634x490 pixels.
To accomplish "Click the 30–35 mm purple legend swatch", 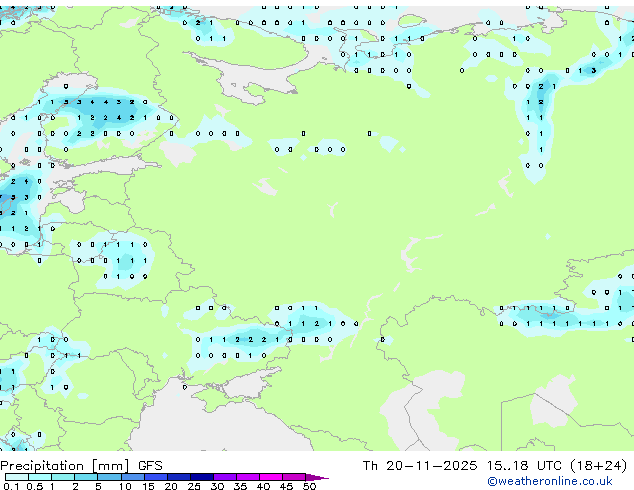I will pos(225,477).
